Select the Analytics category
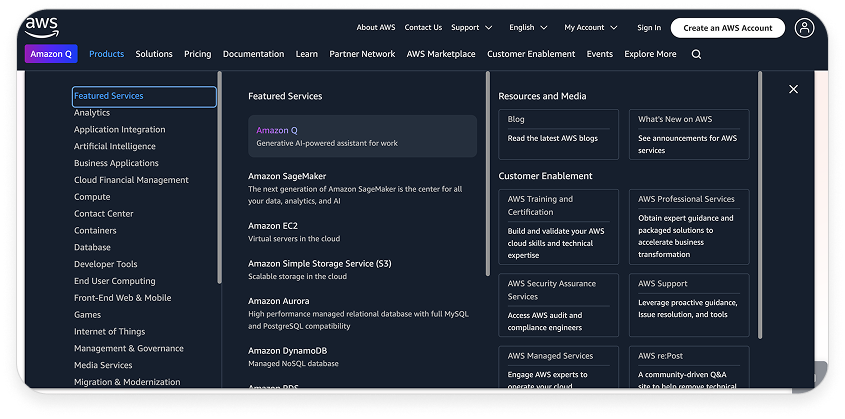The width and height of the screenshot is (845, 419). [x=92, y=113]
